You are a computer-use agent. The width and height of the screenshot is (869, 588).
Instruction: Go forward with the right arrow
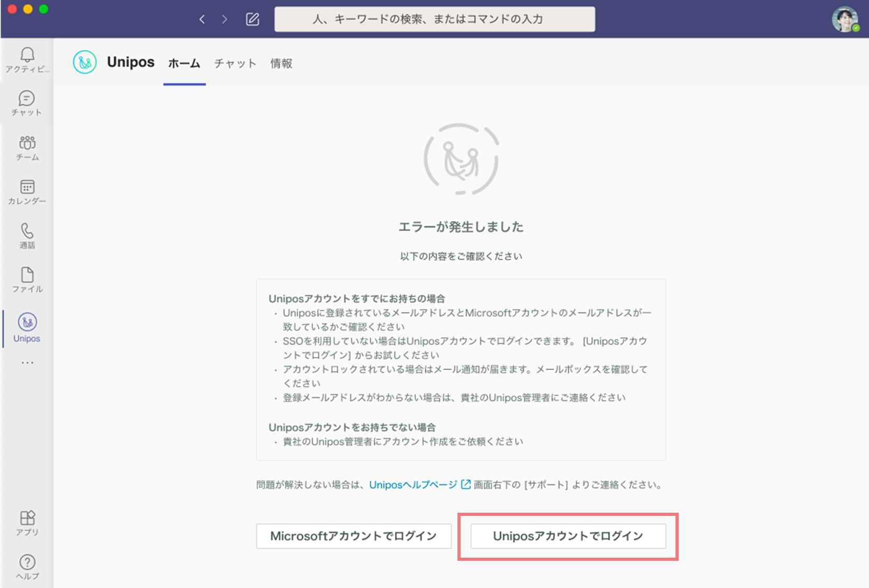(224, 19)
